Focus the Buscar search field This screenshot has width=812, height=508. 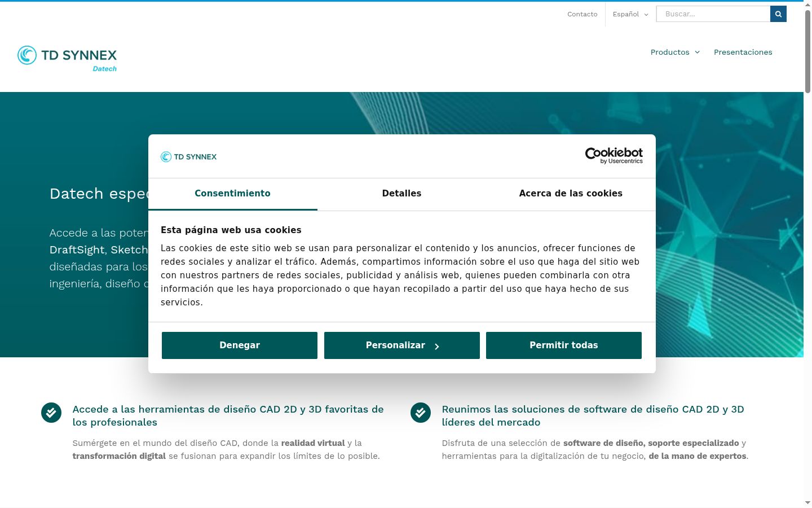(x=713, y=14)
